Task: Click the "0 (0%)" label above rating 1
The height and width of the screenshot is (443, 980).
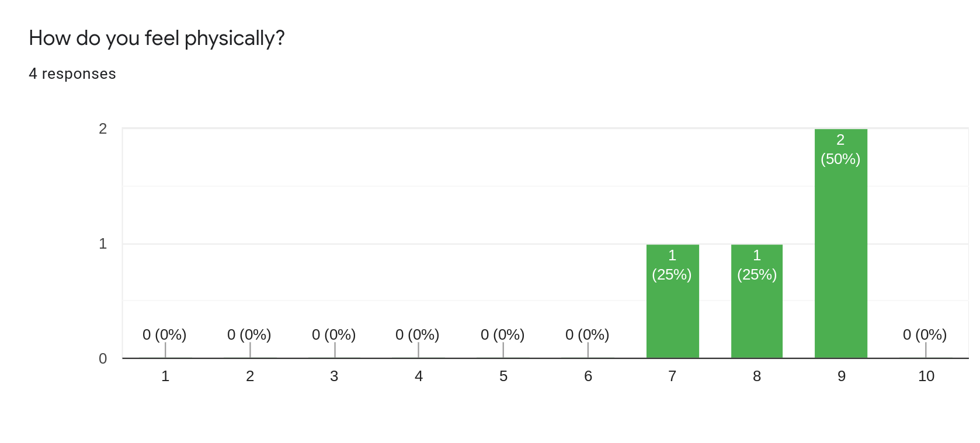Action: pyautogui.click(x=165, y=334)
